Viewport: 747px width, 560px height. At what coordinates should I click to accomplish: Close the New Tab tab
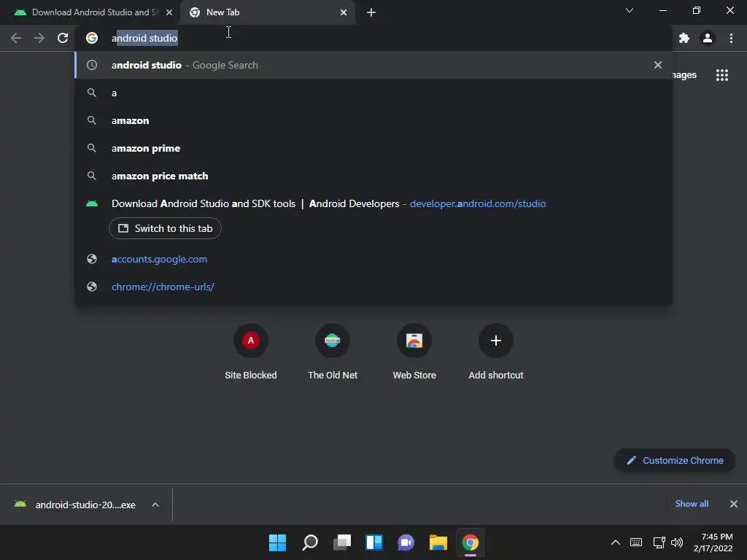344,12
